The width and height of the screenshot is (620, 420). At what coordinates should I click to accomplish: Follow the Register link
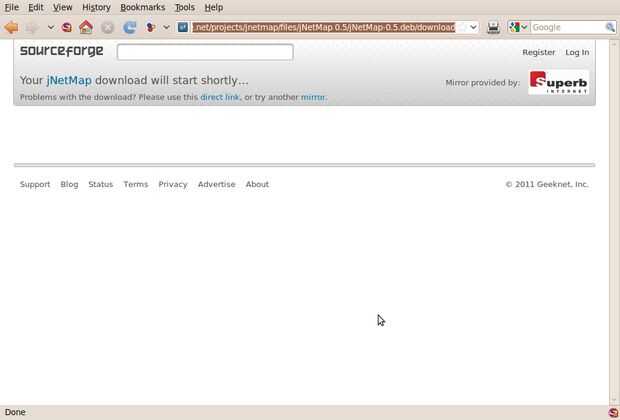pyautogui.click(x=539, y=52)
